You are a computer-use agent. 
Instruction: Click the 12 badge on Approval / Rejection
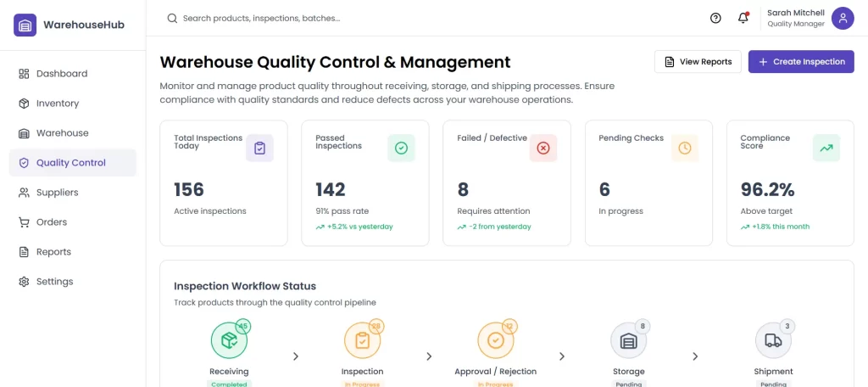click(x=509, y=327)
